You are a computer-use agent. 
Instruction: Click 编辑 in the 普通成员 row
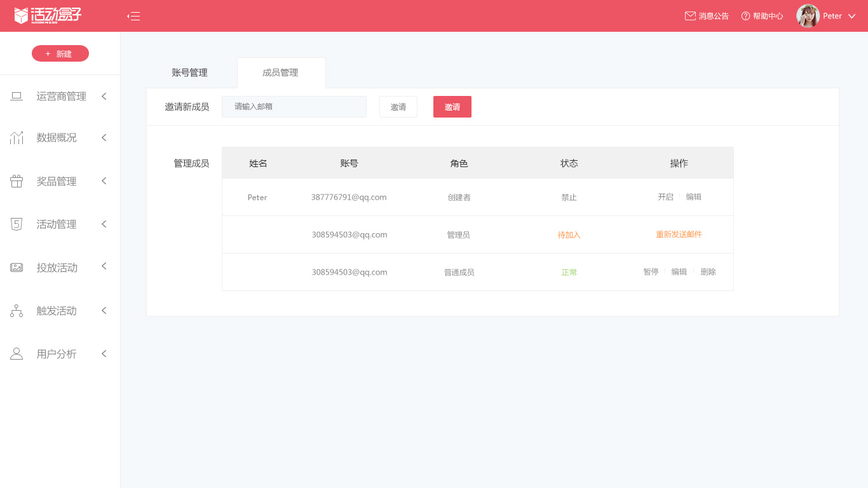[x=679, y=272]
